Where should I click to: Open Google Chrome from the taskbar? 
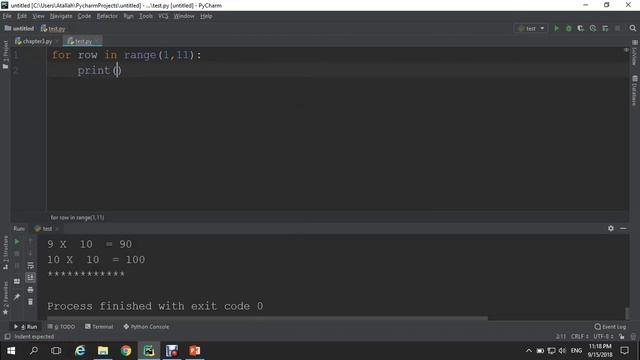[126, 351]
